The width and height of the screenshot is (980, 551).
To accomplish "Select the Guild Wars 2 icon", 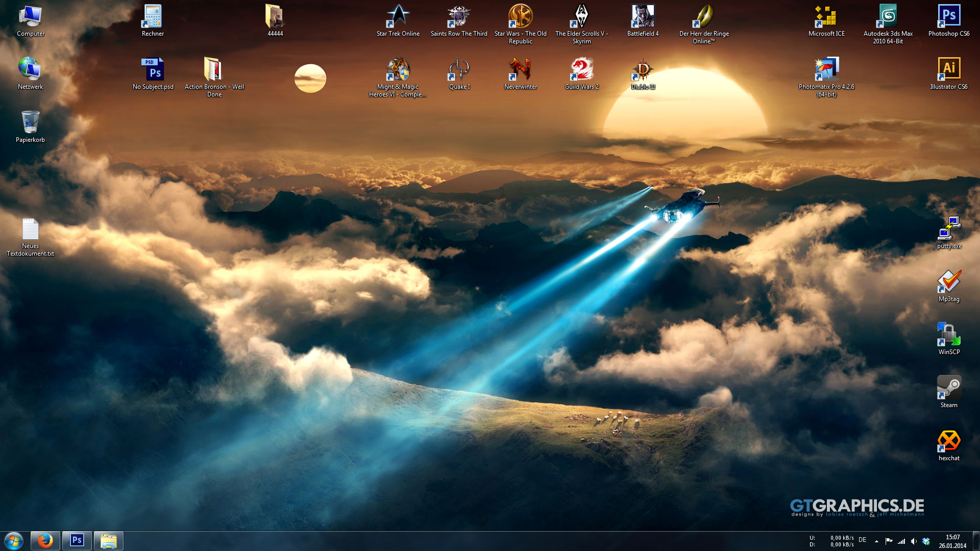I will [x=581, y=70].
